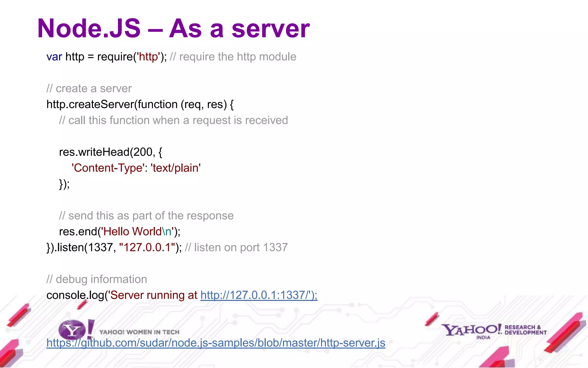This screenshot has width=588, height=368.
Task: Click the Yahoo! India Research & Development logo
Action: (x=494, y=331)
